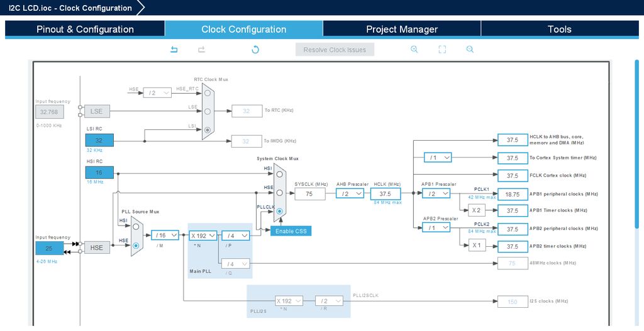The image size is (644, 331).
Task: Open the PLL multiplier X 192 *N dropdown
Action: (x=203, y=236)
